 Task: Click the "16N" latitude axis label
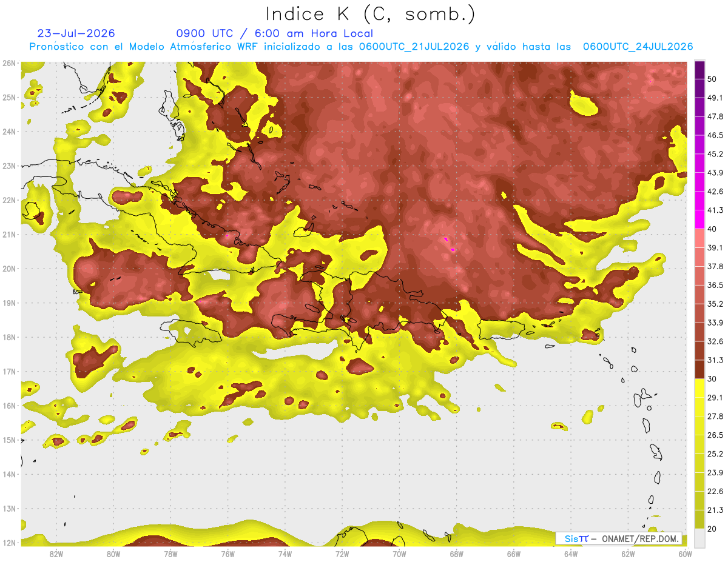pos(9,406)
